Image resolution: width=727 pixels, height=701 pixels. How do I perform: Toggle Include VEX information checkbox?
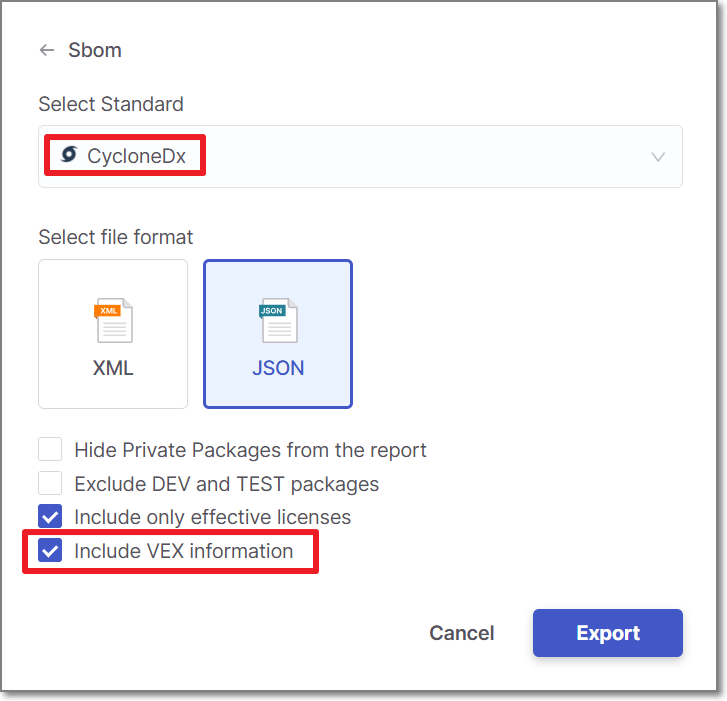click(50, 551)
